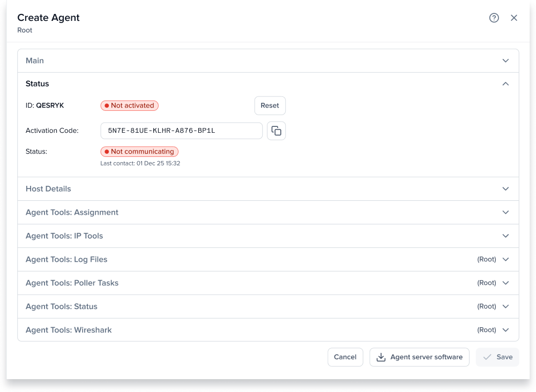Click the Agent Tools: Status title
Screen dimensions: 536x392
click(x=62, y=307)
